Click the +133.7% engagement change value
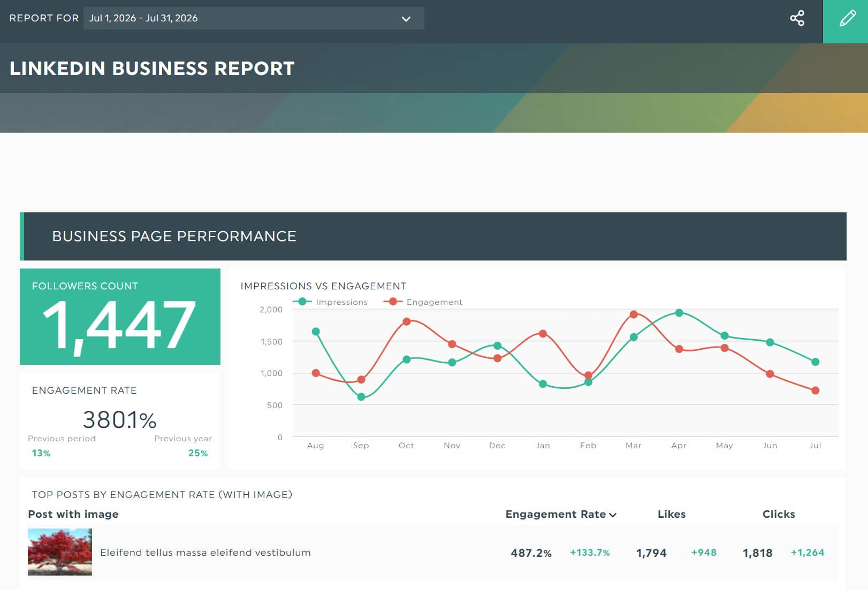Screen dimensions: 868x590 pyautogui.click(x=590, y=553)
